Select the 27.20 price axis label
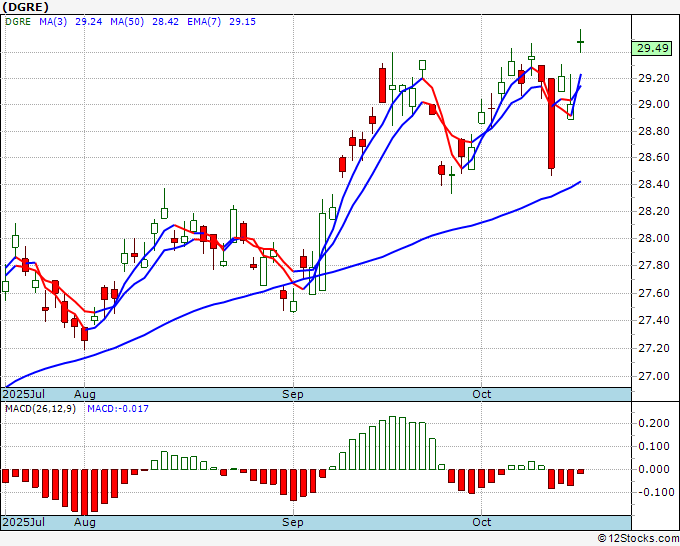Screen dimensions: 680x546 tap(654, 348)
